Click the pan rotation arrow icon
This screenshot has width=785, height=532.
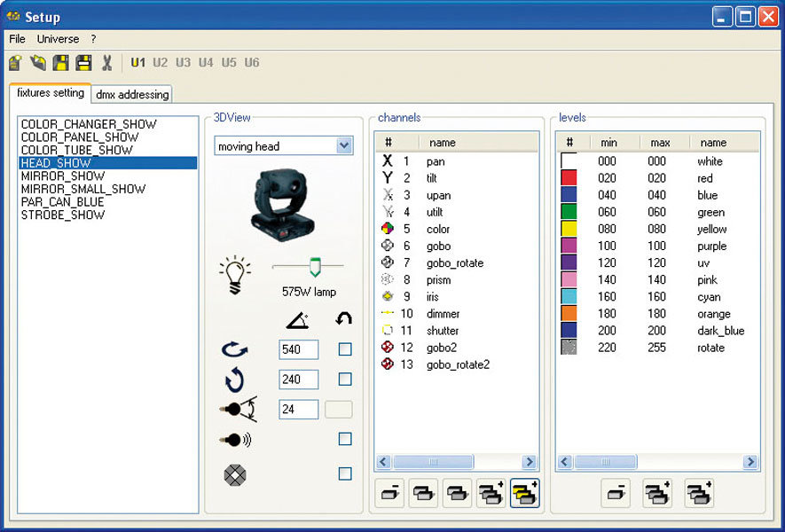235,348
